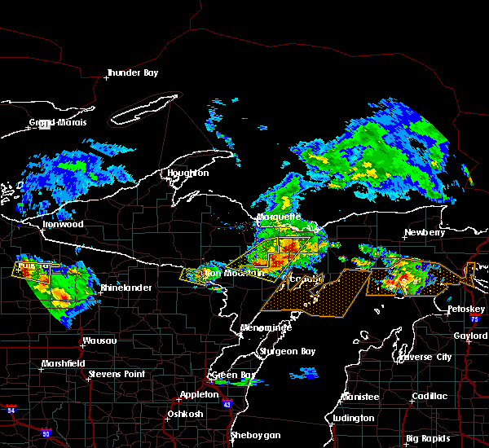This screenshot has height=448, width=489.
Task: Click the Green Bay city label
Action: (234, 375)
